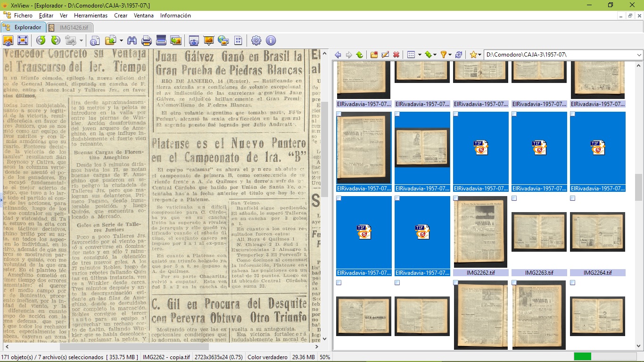Open the favorites star dropdown

(x=479, y=55)
